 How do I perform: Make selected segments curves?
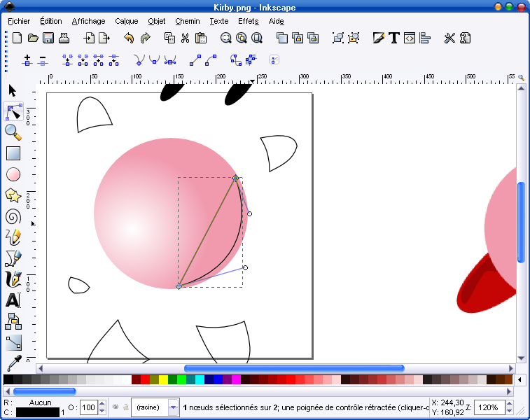[211, 59]
